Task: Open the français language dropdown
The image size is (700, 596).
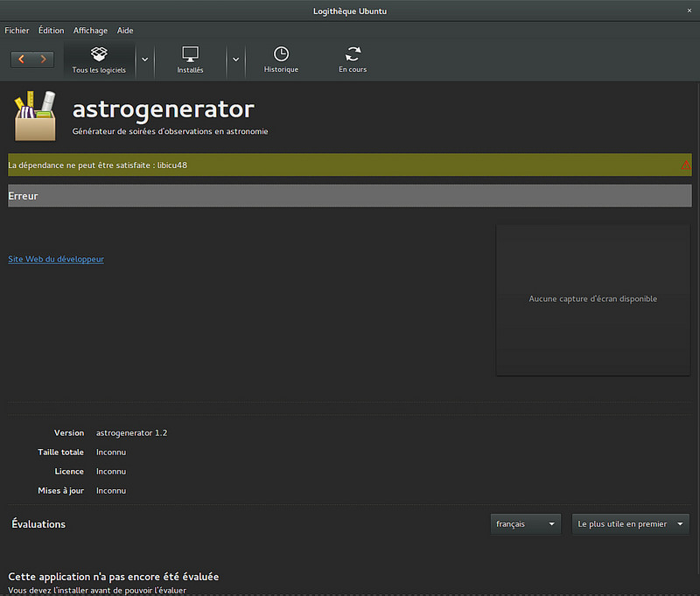Action: 526,524
